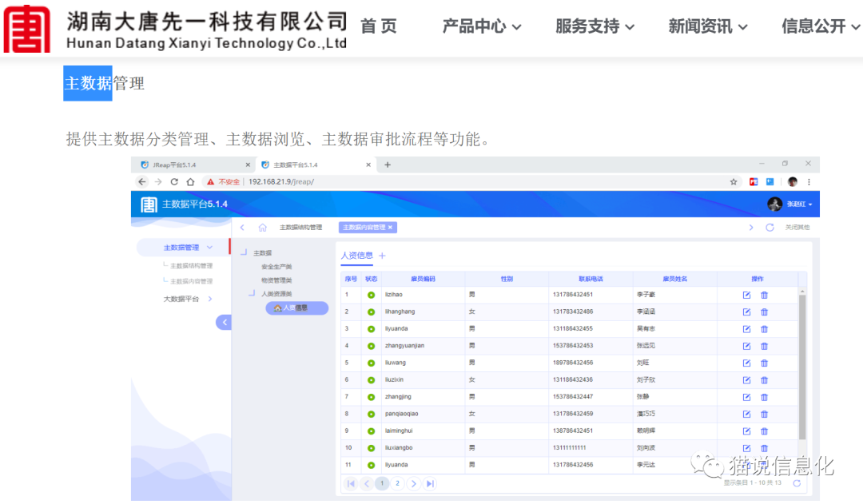Click the delete trash icon for lihanghang row

(764, 312)
